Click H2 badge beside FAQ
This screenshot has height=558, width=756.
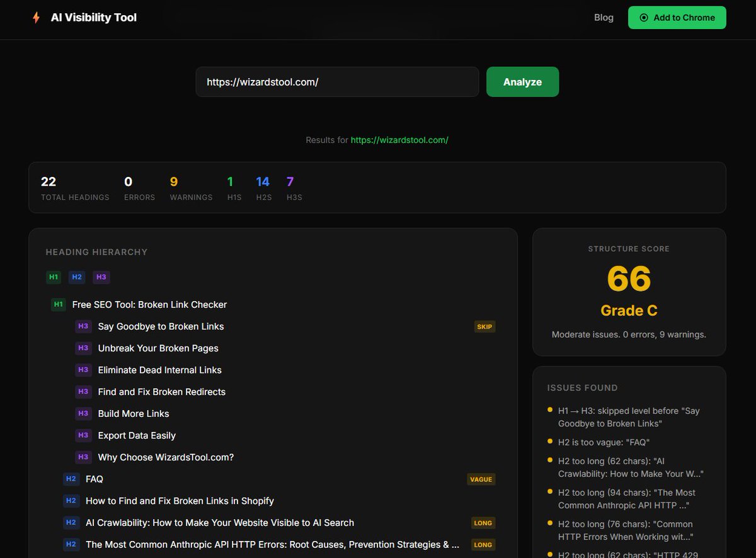(x=71, y=479)
